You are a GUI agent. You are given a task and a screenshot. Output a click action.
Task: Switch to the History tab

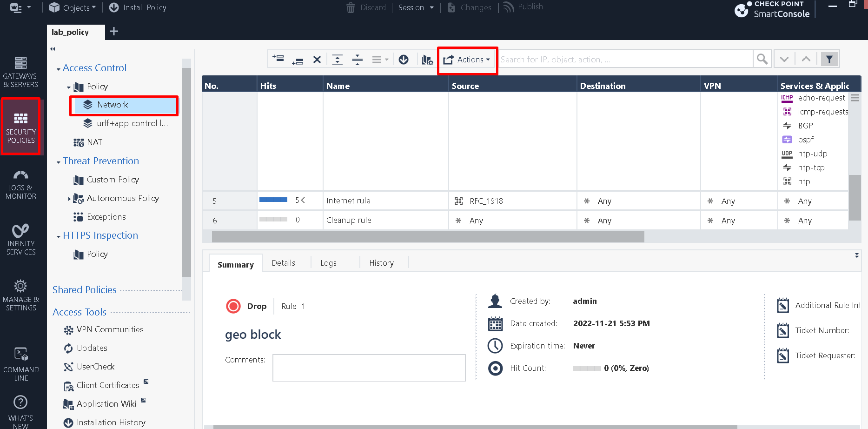[x=381, y=263]
